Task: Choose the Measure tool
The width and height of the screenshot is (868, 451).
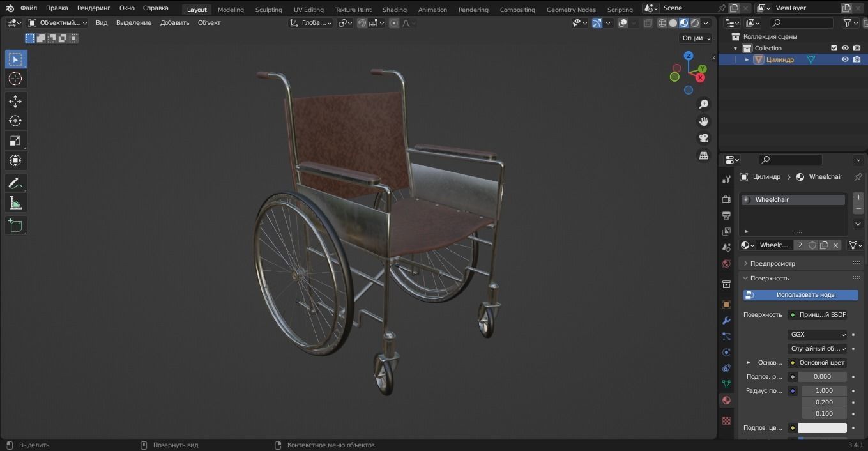Action: coord(16,203)
